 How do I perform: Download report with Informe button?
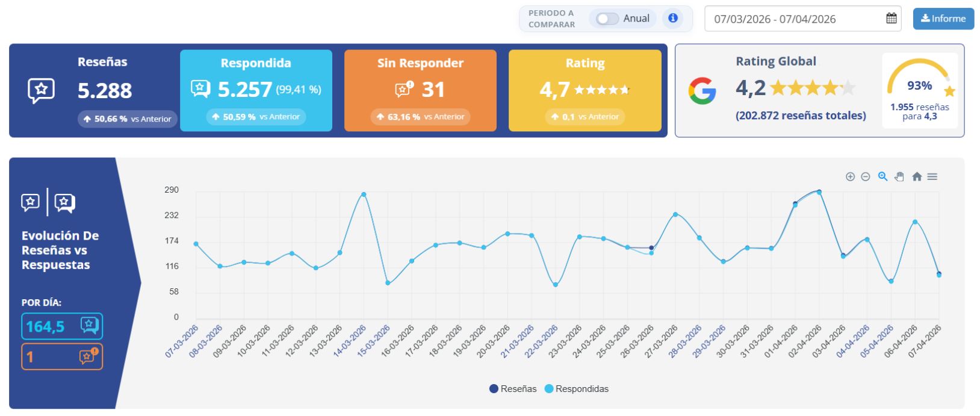[943, 19]
